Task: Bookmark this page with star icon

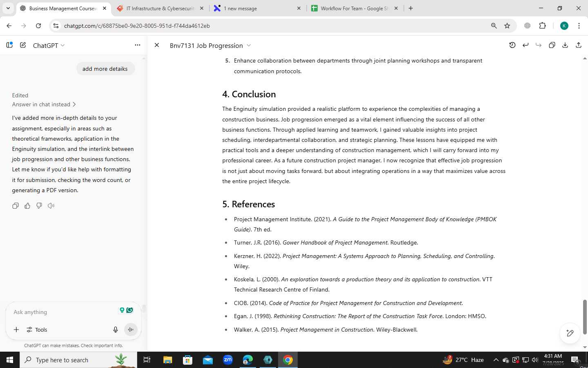Action: coord(507,26)
